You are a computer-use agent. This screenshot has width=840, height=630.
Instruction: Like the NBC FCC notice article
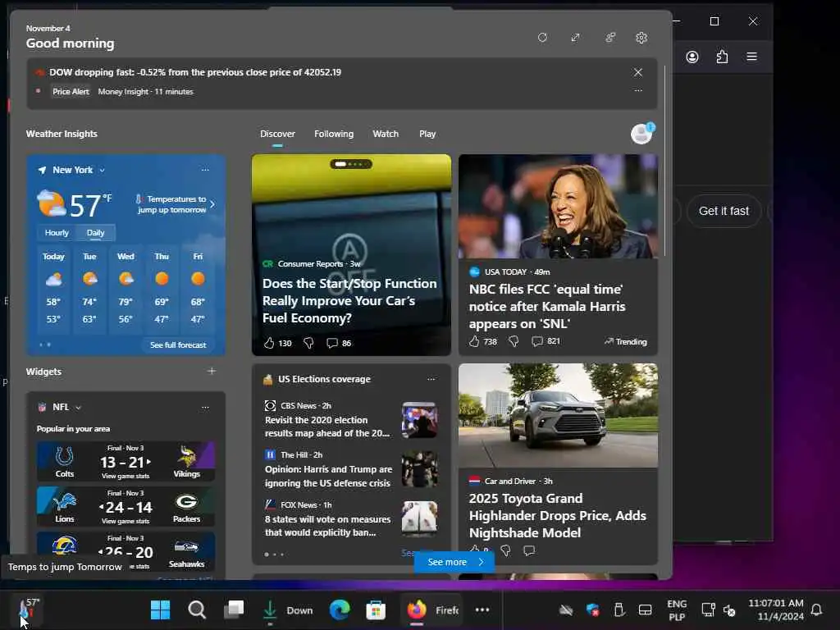(474, 341)
